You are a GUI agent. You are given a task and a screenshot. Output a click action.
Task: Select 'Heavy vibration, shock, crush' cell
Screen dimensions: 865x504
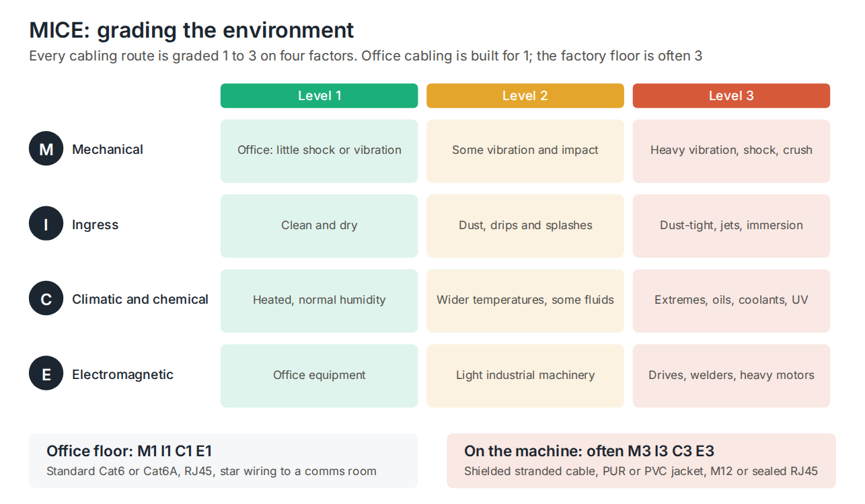pyautogui.click(x=731, y=151)
